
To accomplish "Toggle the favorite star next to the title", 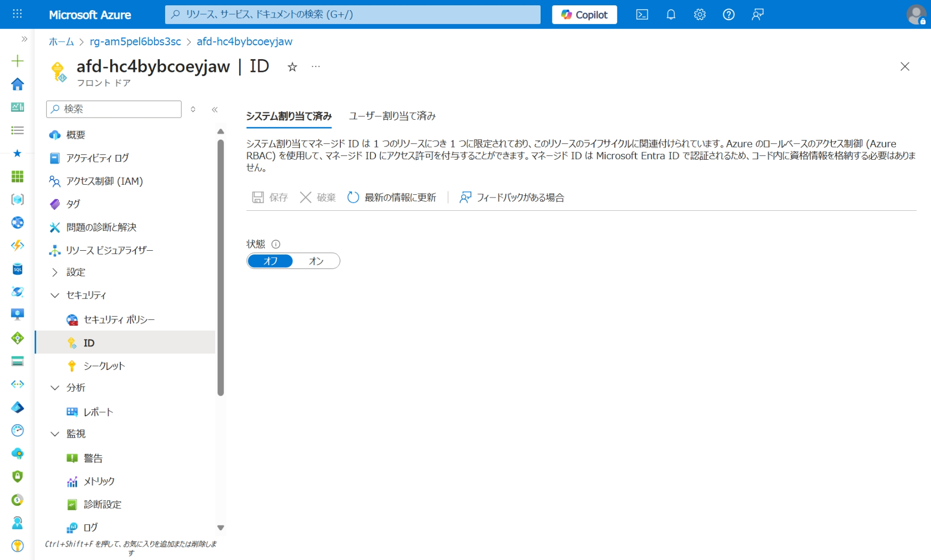I will point(292,67).
